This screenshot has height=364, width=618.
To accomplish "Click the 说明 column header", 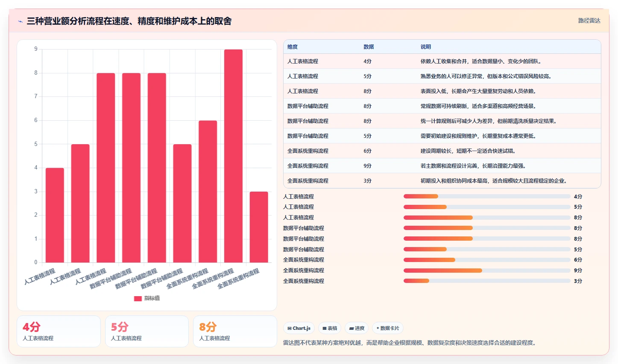I will 426,47.
